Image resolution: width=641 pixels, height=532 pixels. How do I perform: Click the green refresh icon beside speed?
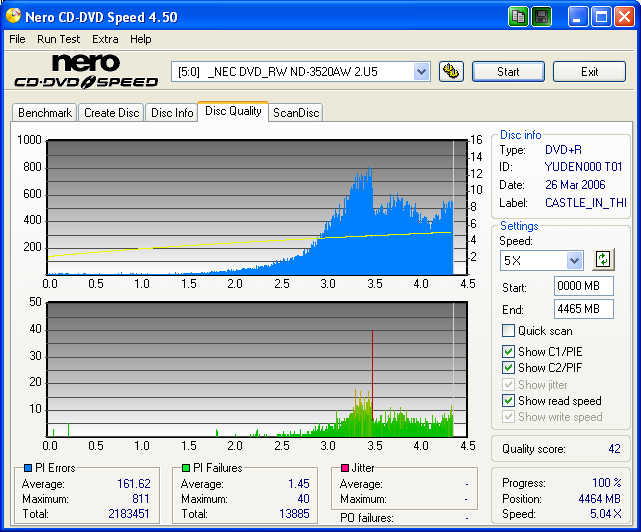(x=603, y=260)
